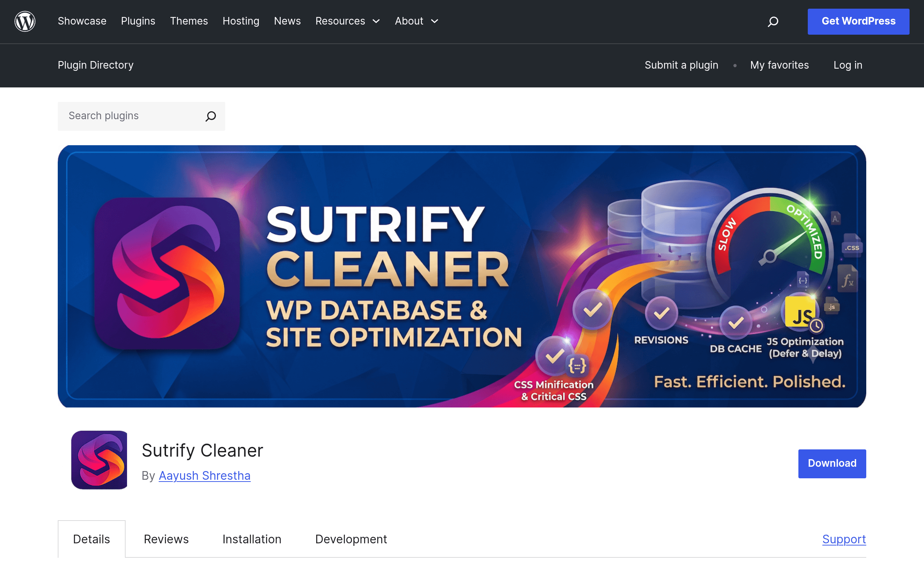Click the Sutrify Cleaner banner image
Viewport: 924px width, 578px height.
point(462,276)
